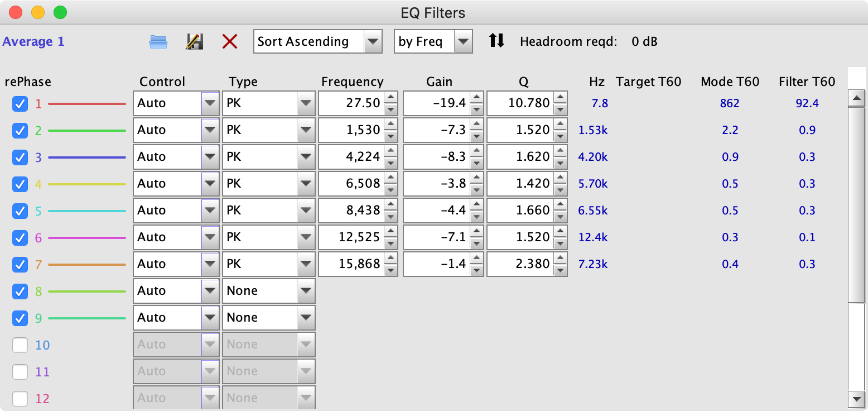This screenshot has width=868, height=411.
Task: Decrease filter 2 gain with down arrow
Action: coord(476,136)
